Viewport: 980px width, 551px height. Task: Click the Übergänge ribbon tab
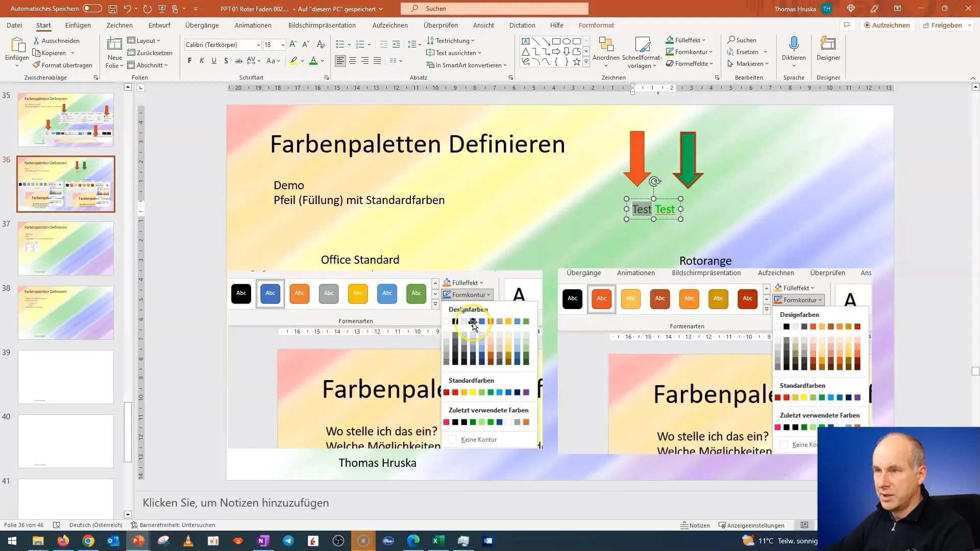pyautogui.click(x=202, y=25)
